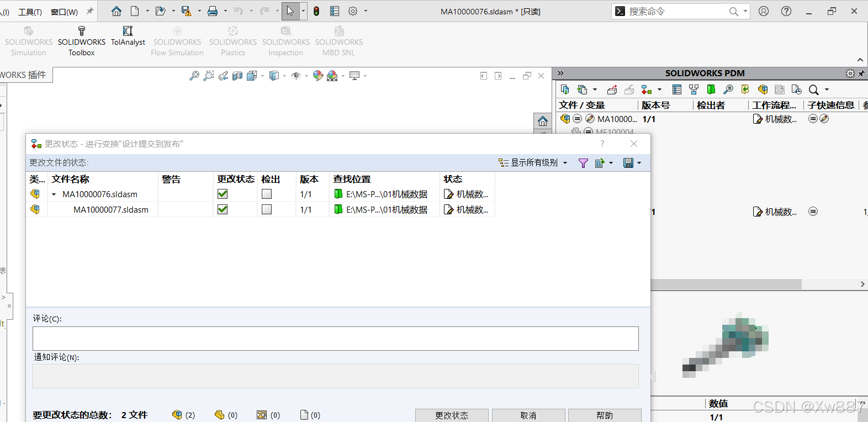Launch the TolAnalyst add-in

click(x=128, y=36)
